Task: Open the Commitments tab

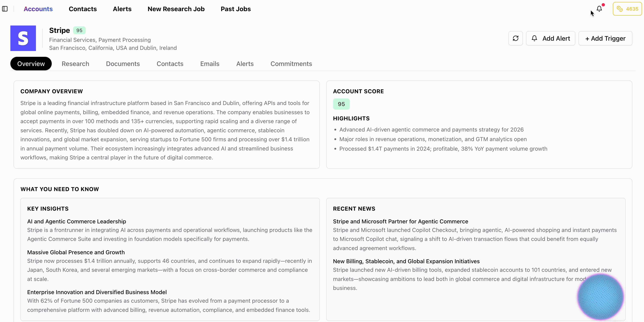Action: pos(291,64)
